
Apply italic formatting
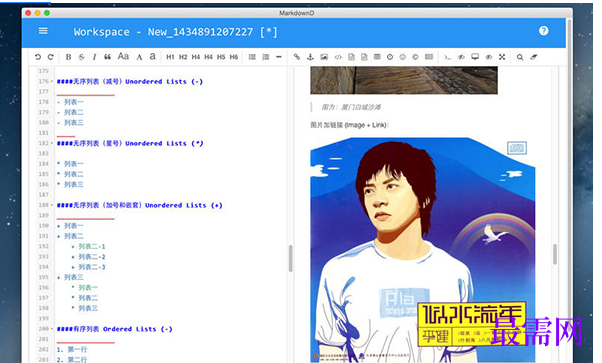pyautogui.click(x=94, y=57)
